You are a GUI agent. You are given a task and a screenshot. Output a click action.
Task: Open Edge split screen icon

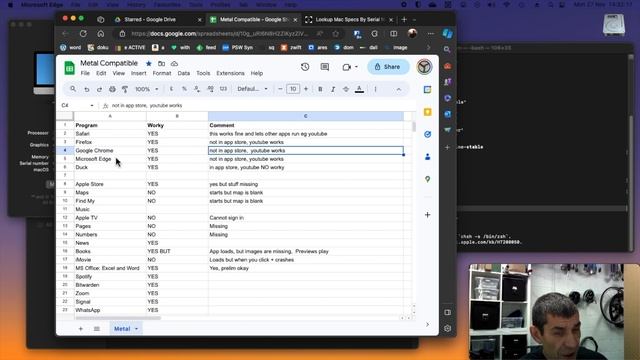pyautogui.click(x=393, y=34)
